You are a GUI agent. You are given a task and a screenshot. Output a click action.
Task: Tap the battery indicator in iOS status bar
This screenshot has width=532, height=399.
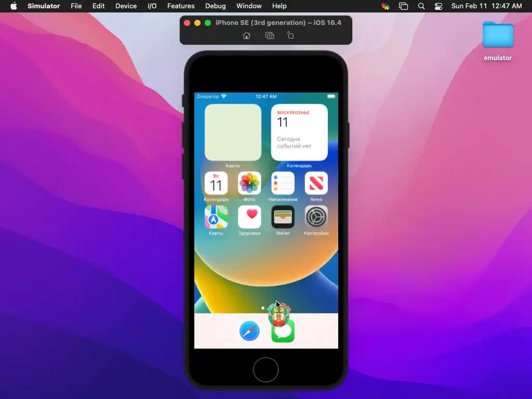[331, 96]
